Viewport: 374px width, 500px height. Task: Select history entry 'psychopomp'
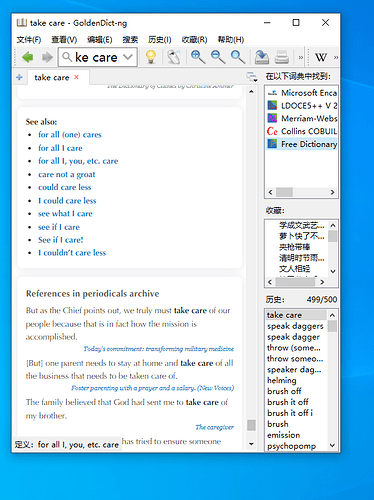click(x=292, y=446)
